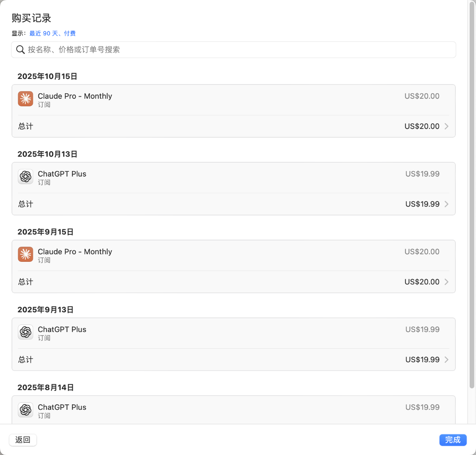The image size is (476, 455).
Task: Click the ChatGPT icon for October 13
Action: [26, 177]
